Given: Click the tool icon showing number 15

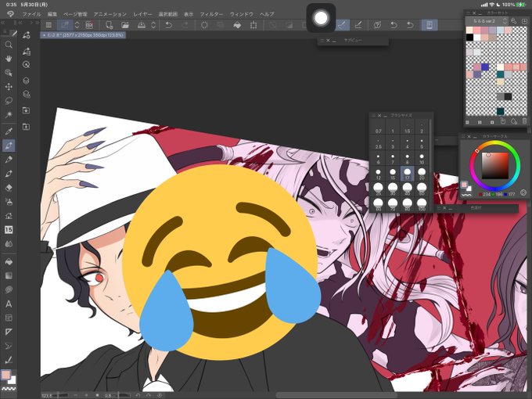Looking at the screenshot, I should tap(9, 230).
